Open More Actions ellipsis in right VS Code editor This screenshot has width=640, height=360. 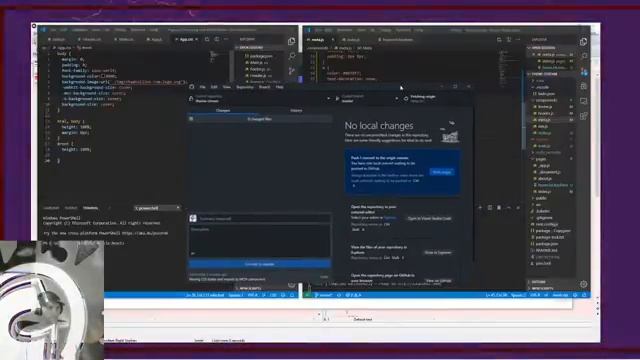coord(518,40)
